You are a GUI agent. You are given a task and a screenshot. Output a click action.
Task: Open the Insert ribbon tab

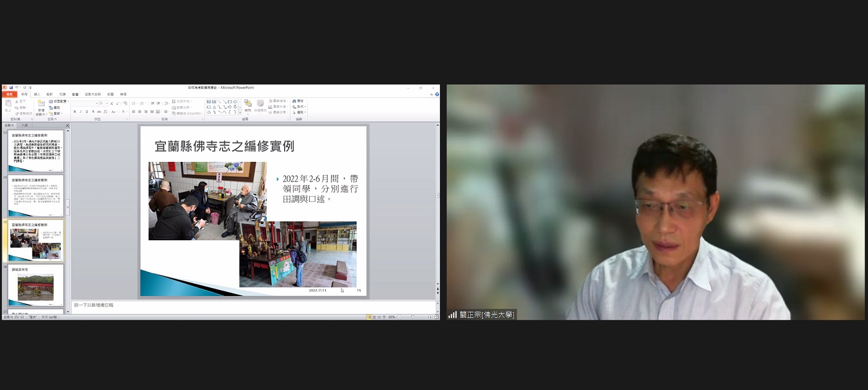click(37, 94)
